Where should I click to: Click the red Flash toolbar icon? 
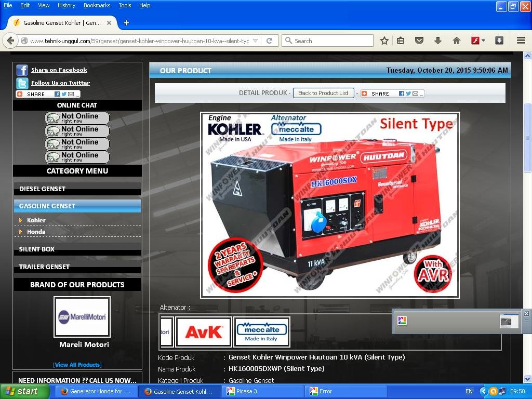475,41
